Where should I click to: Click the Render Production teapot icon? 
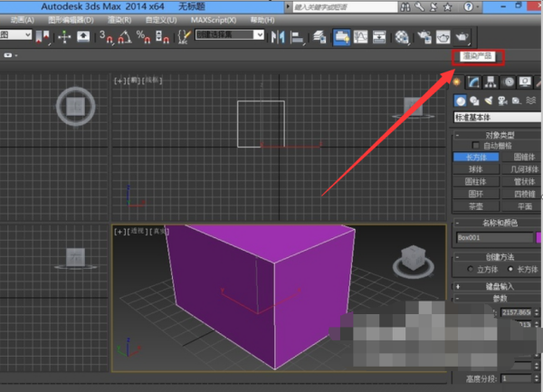463,37
